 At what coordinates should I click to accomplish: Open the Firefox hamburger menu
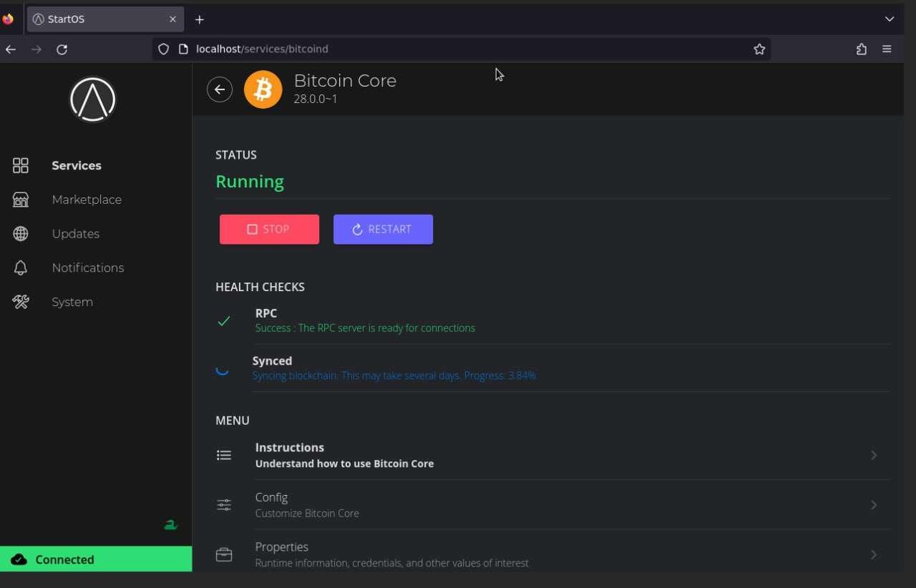coord(887,49)
